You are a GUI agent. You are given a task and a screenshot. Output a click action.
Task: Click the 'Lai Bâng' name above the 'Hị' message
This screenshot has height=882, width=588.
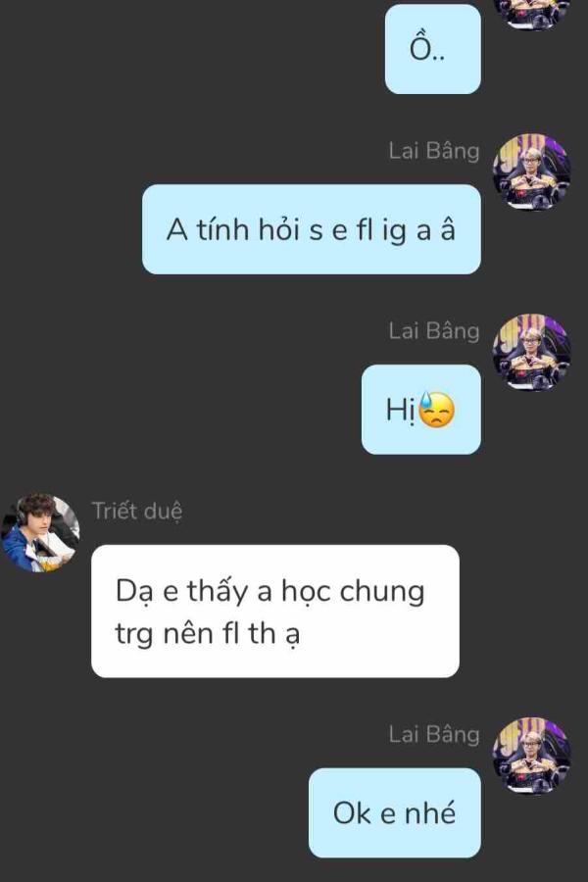(x=434, y=331)
